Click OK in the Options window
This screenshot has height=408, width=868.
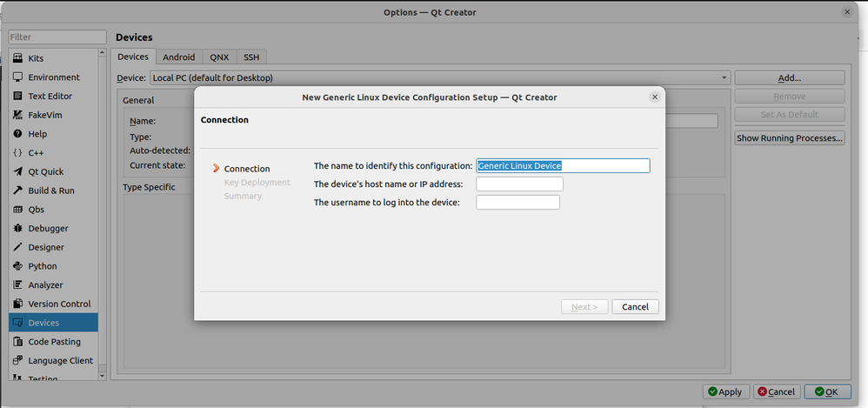tap(828, 392)
